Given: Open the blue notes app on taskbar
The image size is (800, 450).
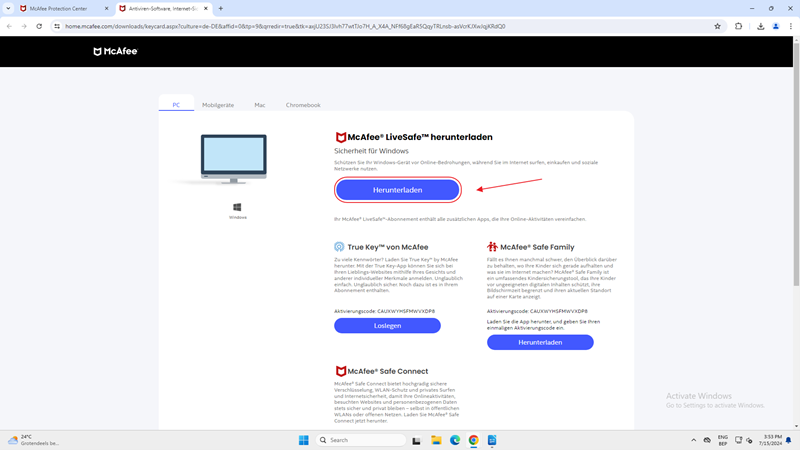Looking at the screenshot, I should 492,440.
